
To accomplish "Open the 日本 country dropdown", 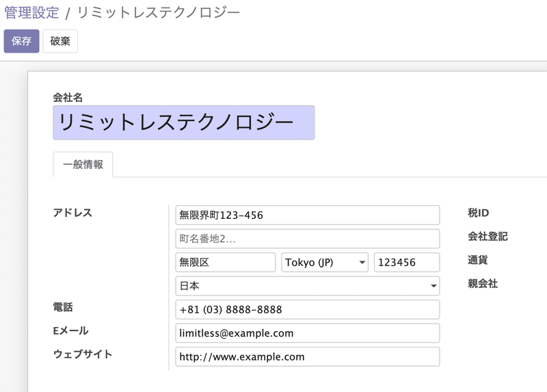I will point(307,286).
